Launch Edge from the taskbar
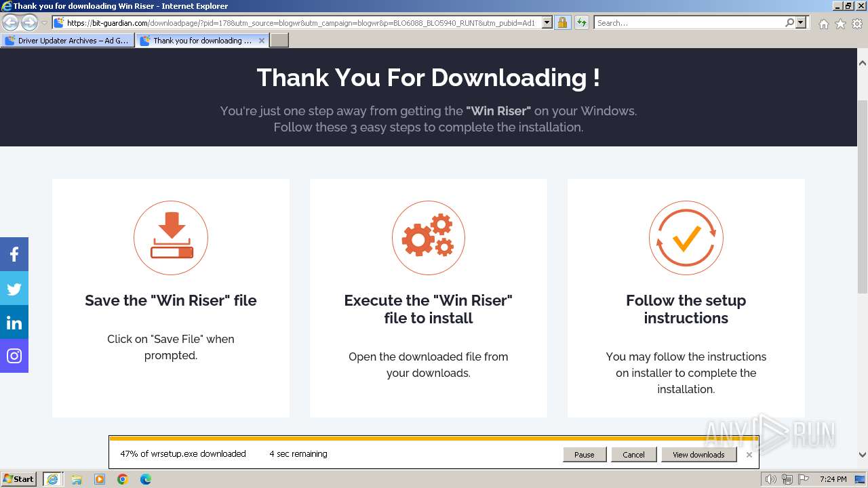868x488 pixels. click(x=145, y=479)
